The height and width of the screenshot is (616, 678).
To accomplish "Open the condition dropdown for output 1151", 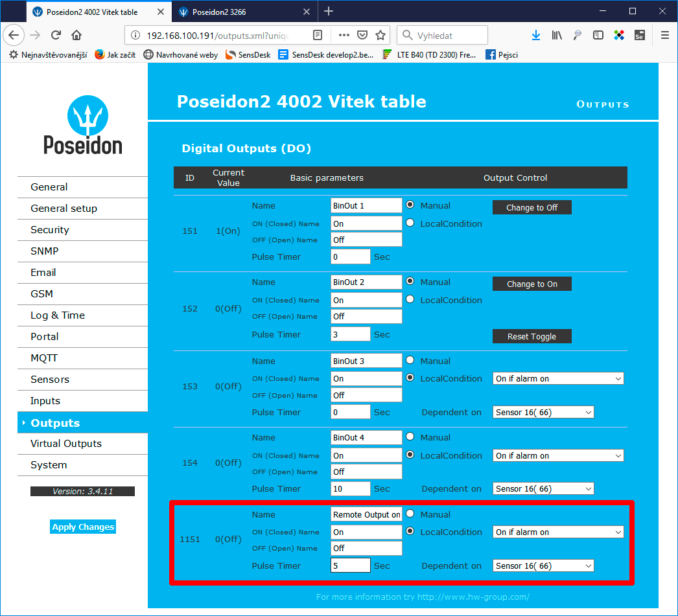I will (558, 532).
